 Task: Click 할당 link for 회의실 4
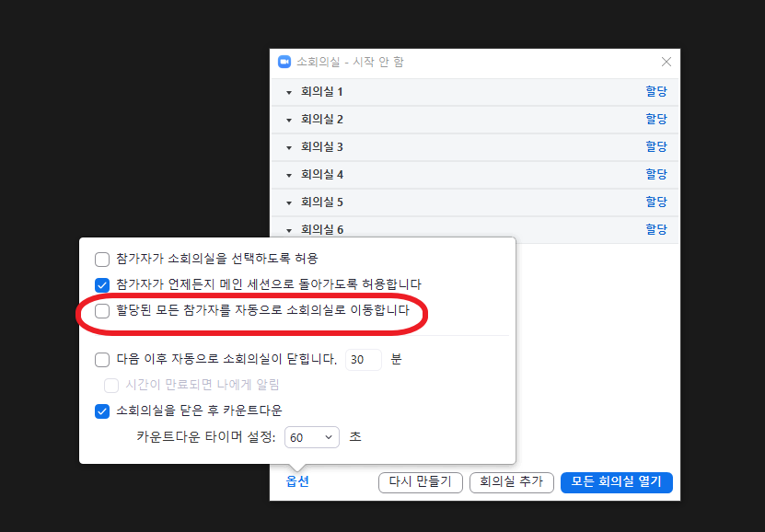[656, 174]
